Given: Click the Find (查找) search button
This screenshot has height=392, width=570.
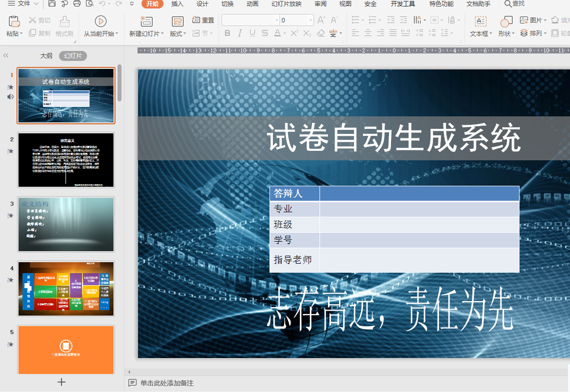Looking at the screenshot, I should point(514,3).
